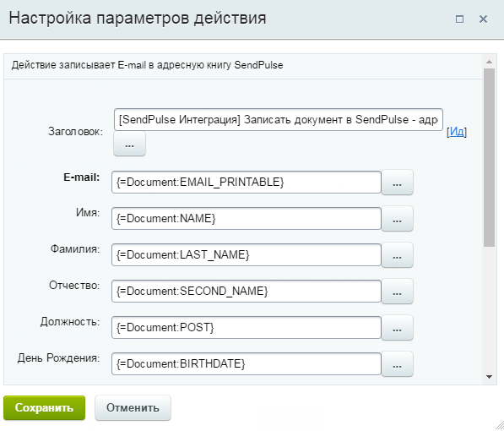Cancel changes with the Отменить button
This screenshot has width=504, height=431.
(133, 408)
